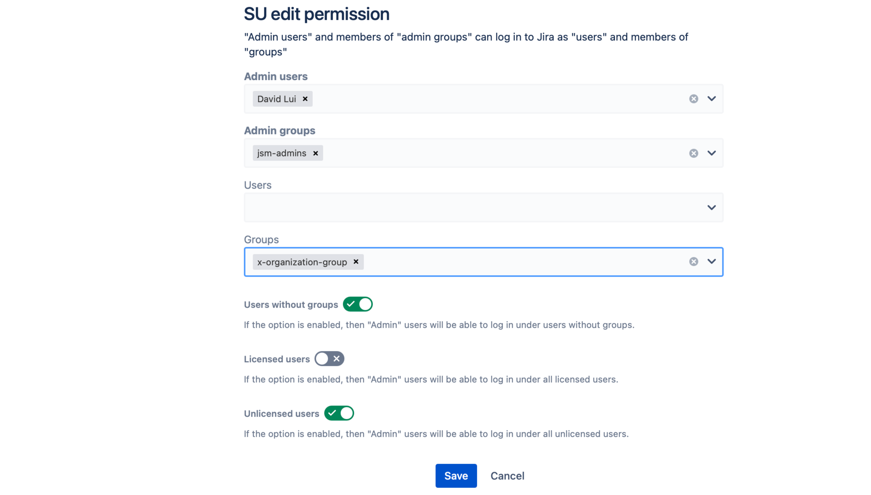Open the Users dropdown chevron
Viewport: 871px width, 495px height.
click(712, 208)
